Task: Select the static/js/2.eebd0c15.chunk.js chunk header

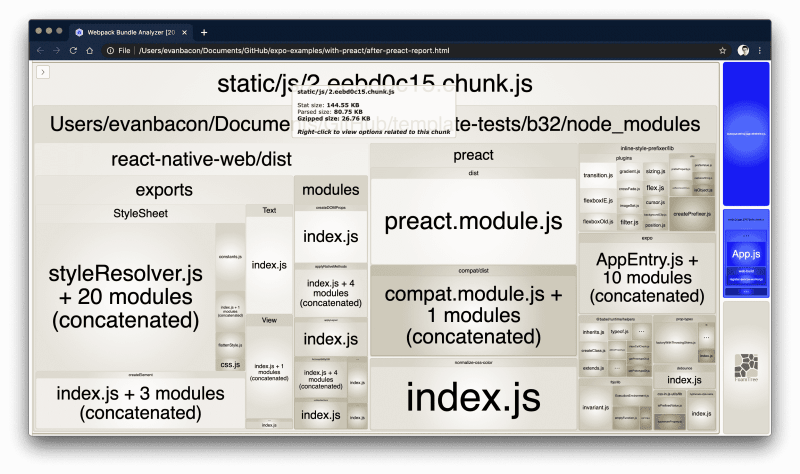Action: pyautogui.click(x=375, y=84)
